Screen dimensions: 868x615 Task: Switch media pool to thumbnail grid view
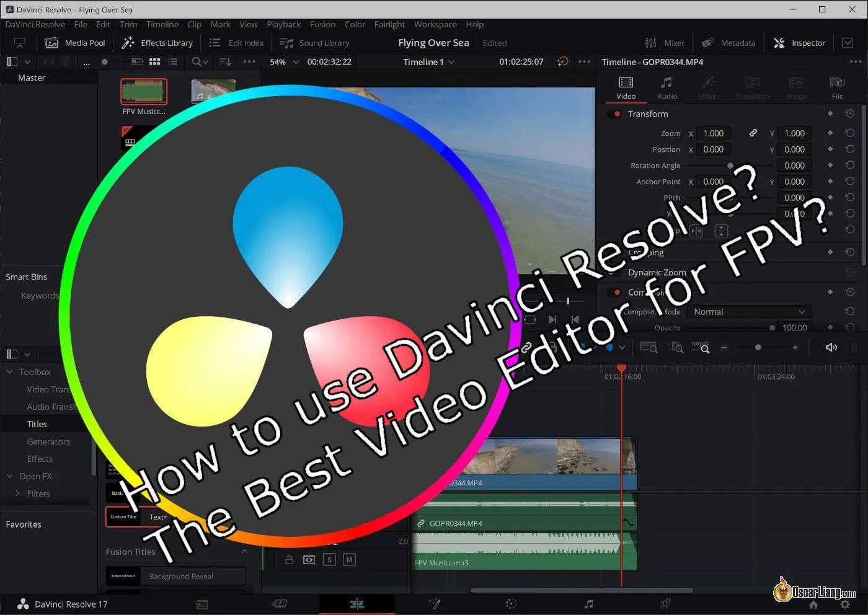[155, 62]
